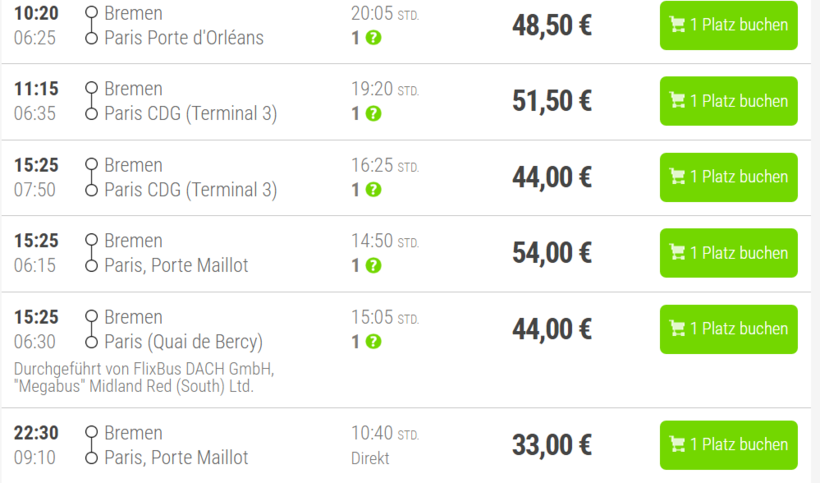Image resolution: width=820 pixels, height=483 pixels.
Task: Click the 33,00 € price
Action: (x=551, y=445)
